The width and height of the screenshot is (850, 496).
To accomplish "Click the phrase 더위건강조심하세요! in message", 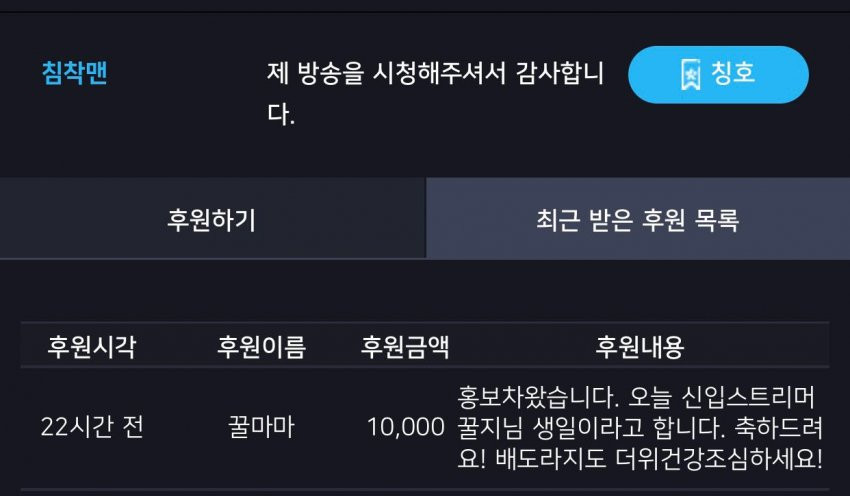I will tap(719, 459).
